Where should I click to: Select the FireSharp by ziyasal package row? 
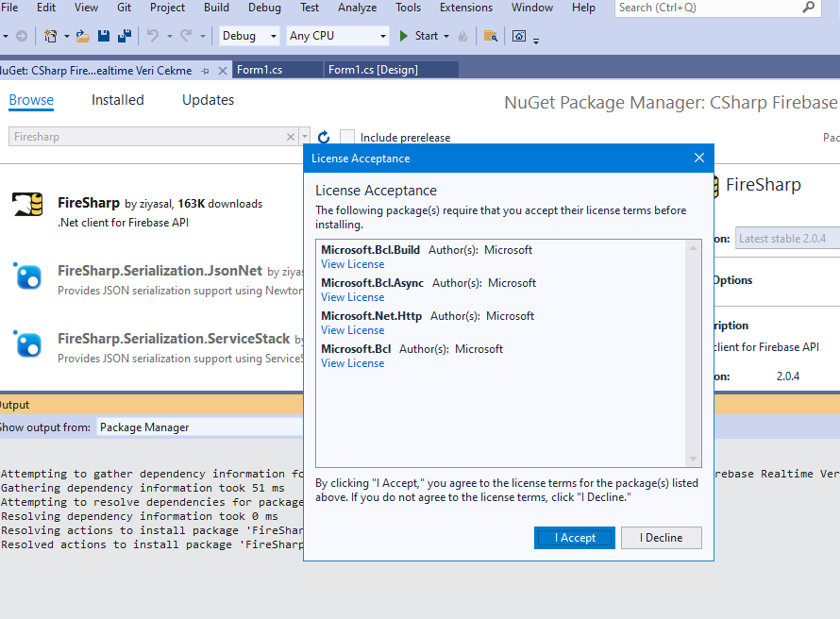click(153, 212)
